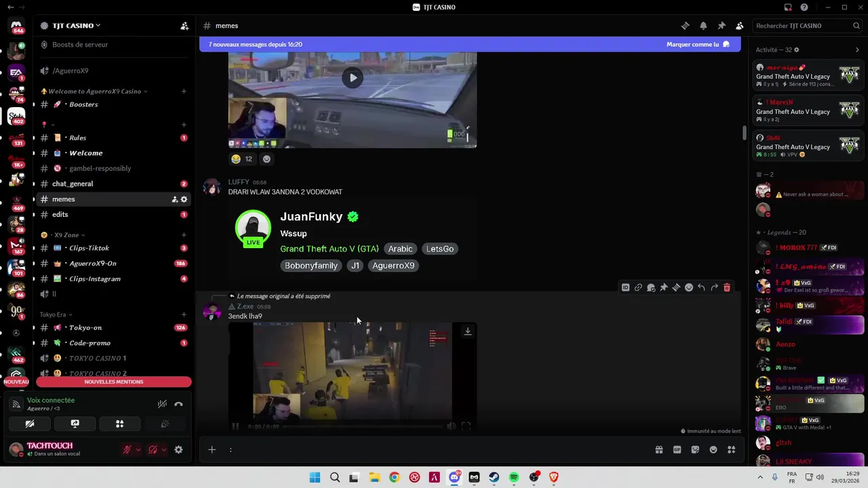Open notification settings bell icon
Screen dimensions: 868x488
pos(703,26)
